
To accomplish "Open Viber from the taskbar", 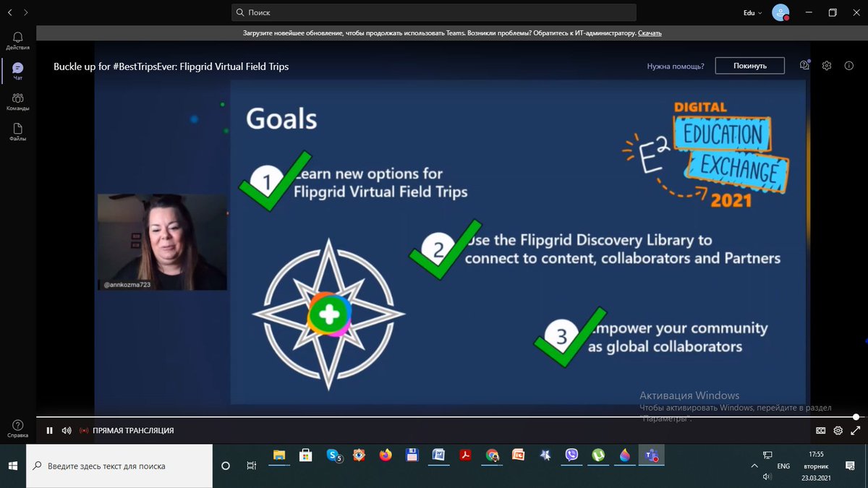I will click(572, 455).
